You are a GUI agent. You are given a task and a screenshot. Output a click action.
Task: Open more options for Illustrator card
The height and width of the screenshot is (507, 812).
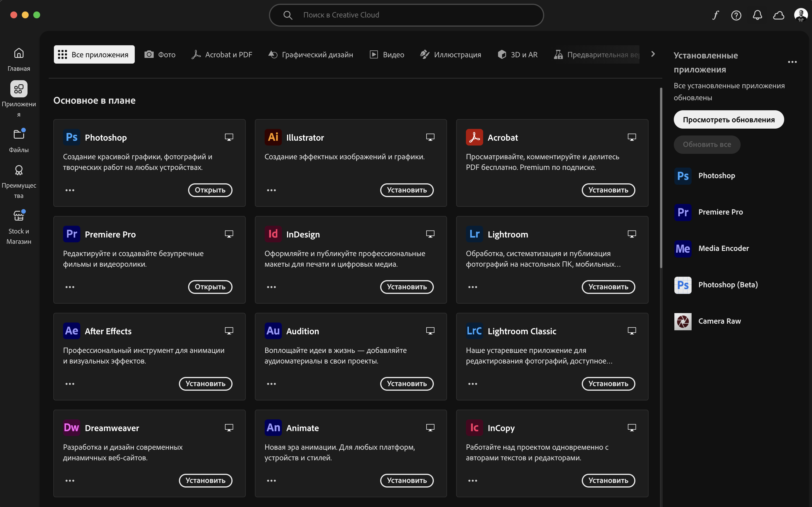point(271,190)
